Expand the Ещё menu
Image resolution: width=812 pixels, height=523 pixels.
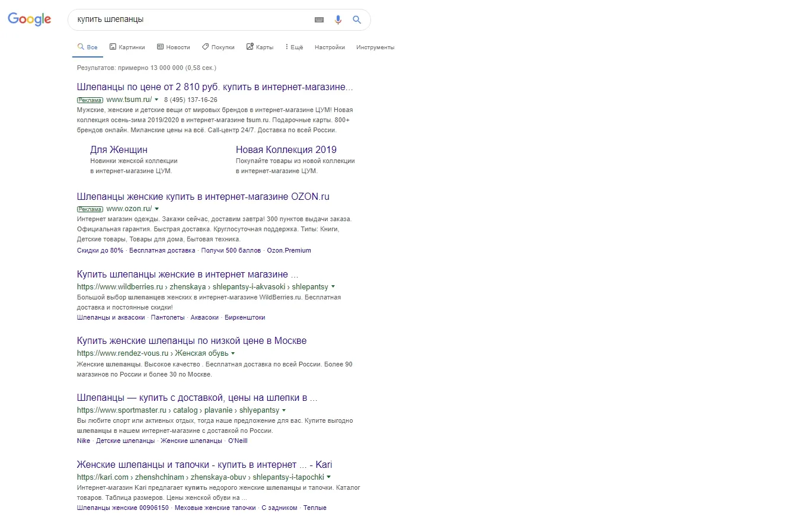point(294,47)
